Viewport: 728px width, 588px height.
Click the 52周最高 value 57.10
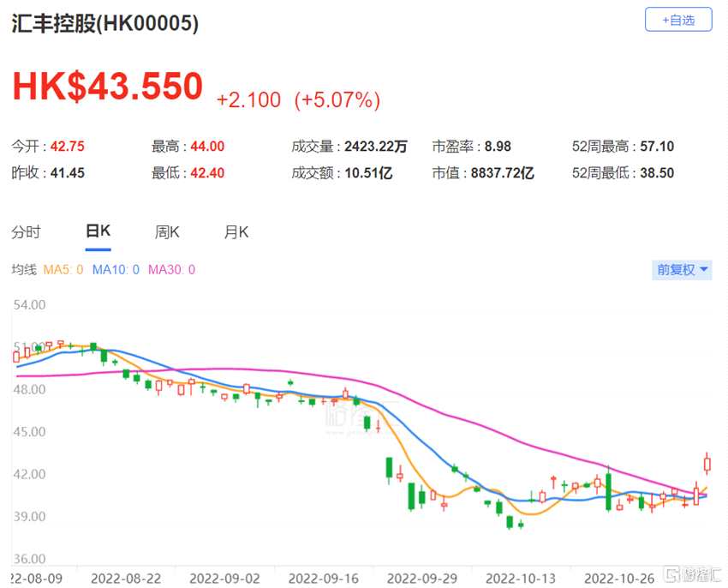(657, 147)
